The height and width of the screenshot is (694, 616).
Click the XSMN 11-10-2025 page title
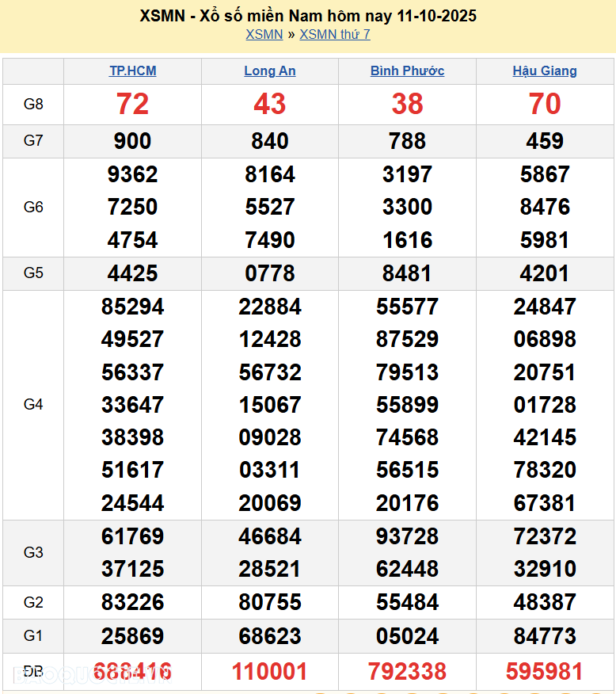(308, 16)
